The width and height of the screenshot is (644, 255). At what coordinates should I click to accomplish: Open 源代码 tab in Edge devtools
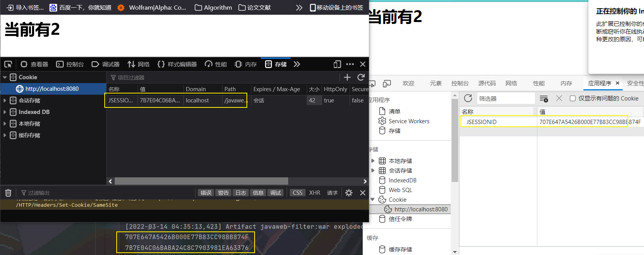[x=487, y=83]
